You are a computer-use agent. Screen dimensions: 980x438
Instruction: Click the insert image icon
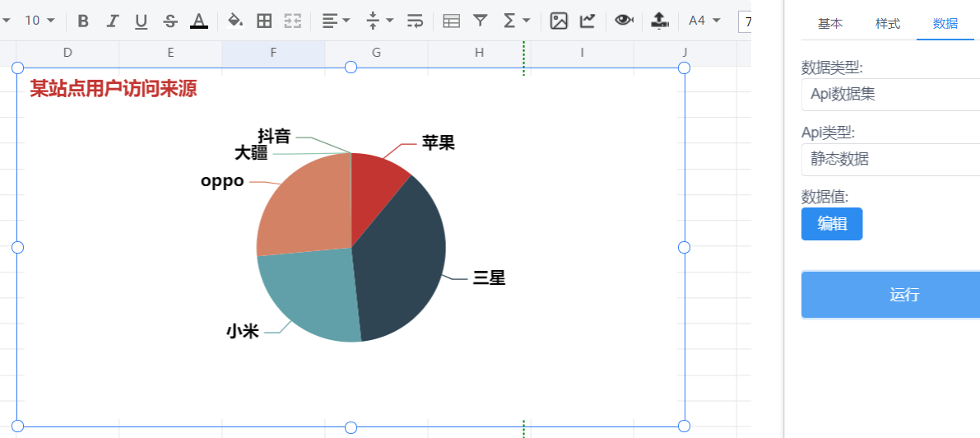pos(559,21)
